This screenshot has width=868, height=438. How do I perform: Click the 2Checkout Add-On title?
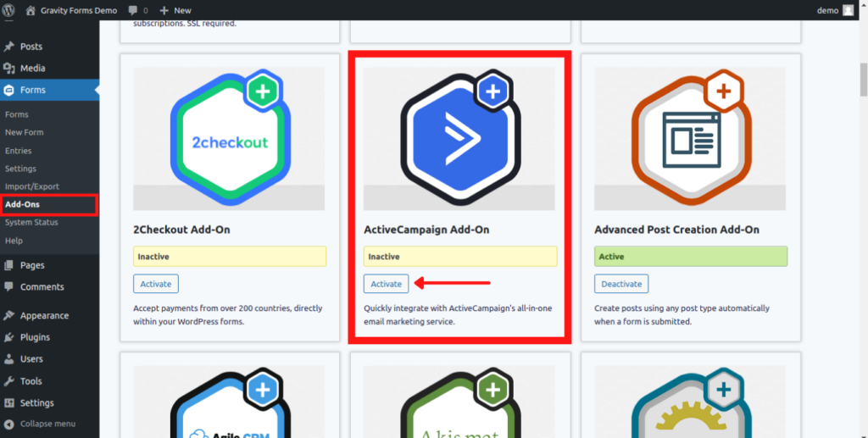pos(181,230)
